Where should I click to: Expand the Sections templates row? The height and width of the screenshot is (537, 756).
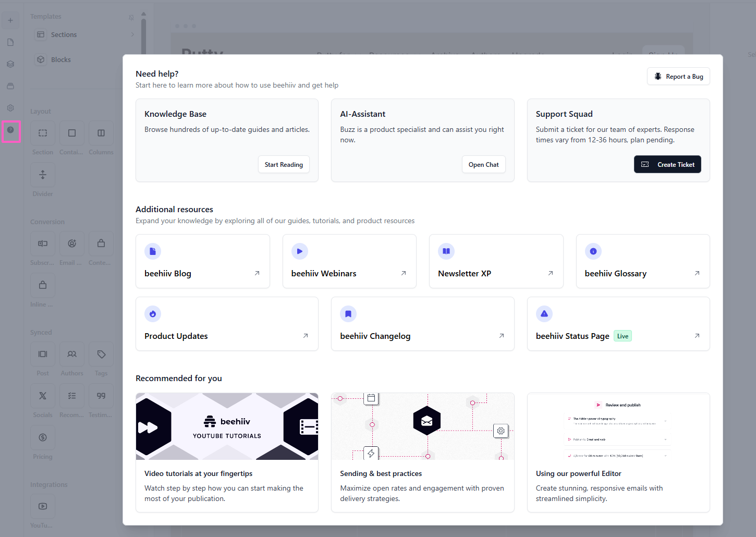[83, 35]
